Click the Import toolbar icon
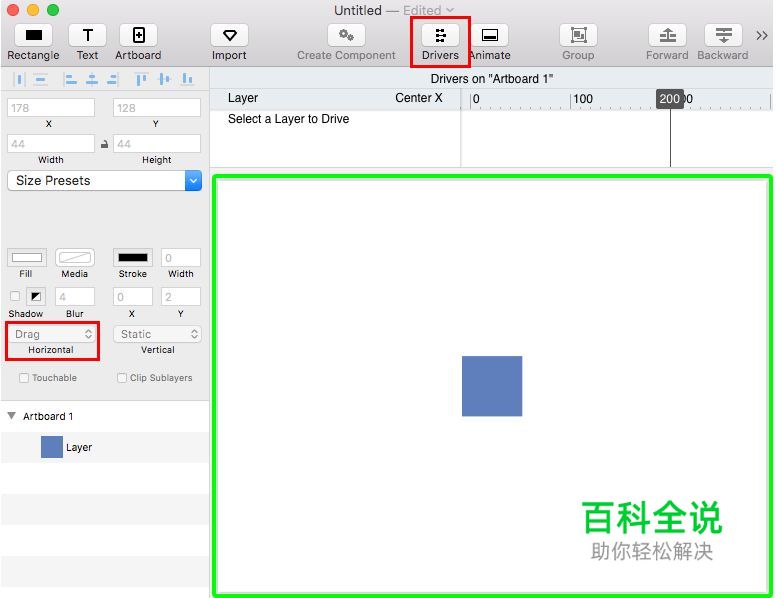776x598 pixels. tap(229, 36)
